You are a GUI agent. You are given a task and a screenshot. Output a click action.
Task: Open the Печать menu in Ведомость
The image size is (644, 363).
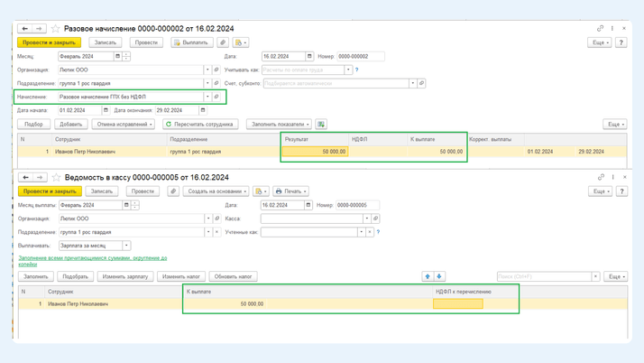tap(290, 191)
